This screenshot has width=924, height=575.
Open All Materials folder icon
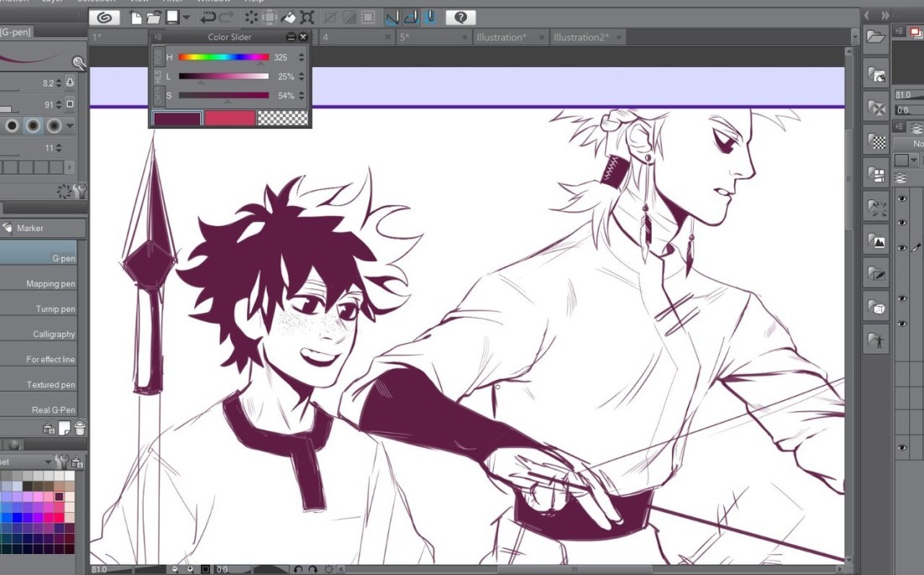point(876,36)
